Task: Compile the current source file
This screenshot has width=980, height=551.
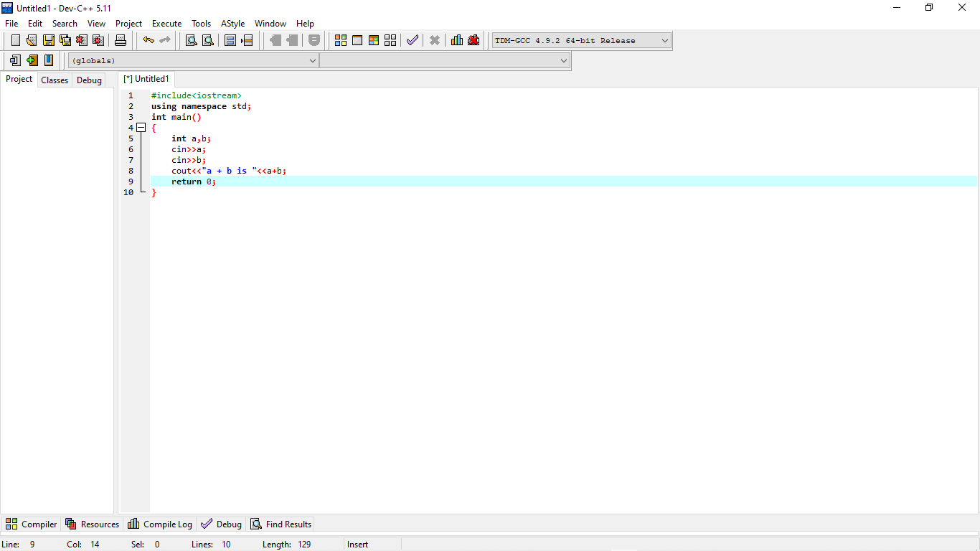Action: click(x=340, y=40)
